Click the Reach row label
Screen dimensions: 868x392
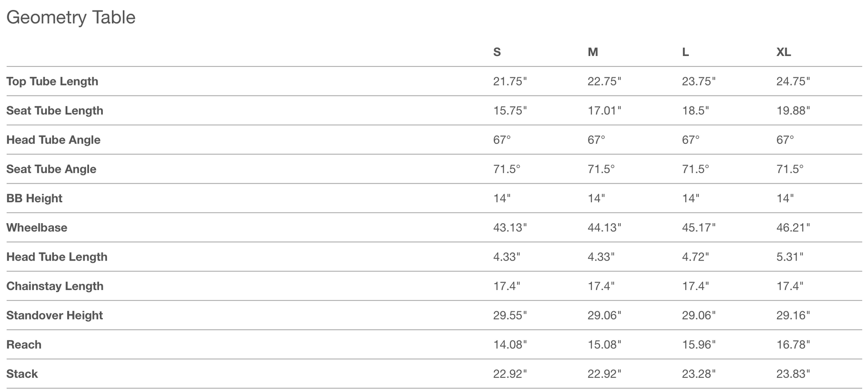click(24, 345)
